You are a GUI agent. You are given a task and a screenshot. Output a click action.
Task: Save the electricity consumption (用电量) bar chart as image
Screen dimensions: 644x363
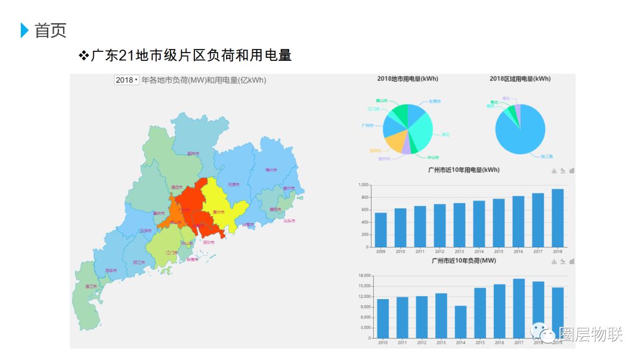554,171
